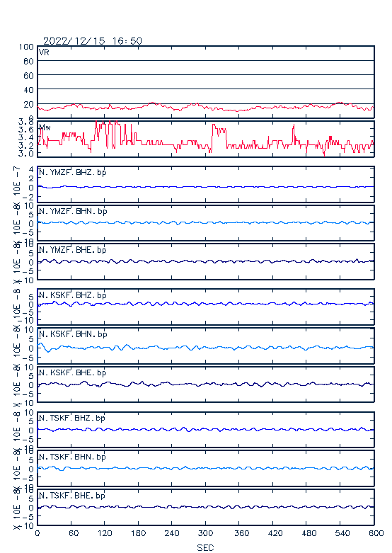Image resolution: width=392 pixels, height=553 pixels.
Task: Click the 2022/12/15 16:50 timestamp title
Action: pos(93,41)
